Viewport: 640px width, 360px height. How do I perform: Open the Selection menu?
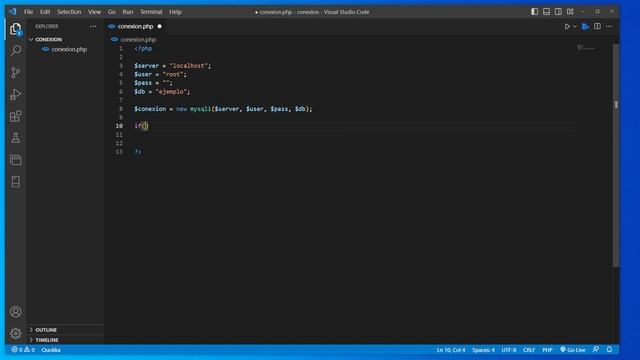point(69,12)
